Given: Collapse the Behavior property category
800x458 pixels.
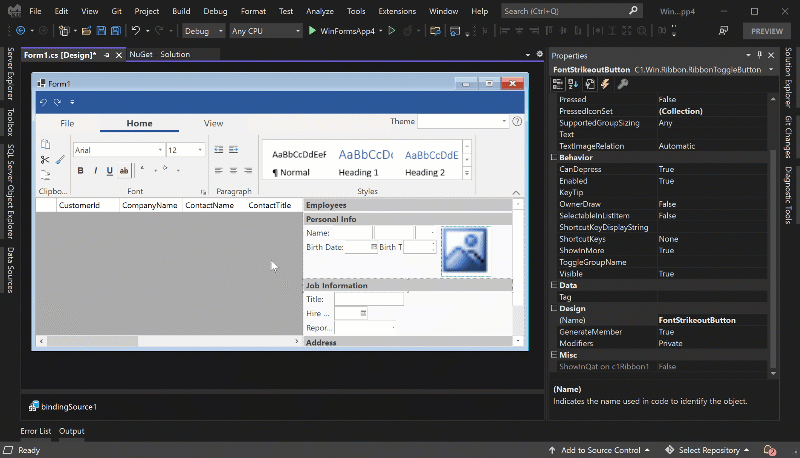Looking at the screenshot, I should tap(554, 158).
